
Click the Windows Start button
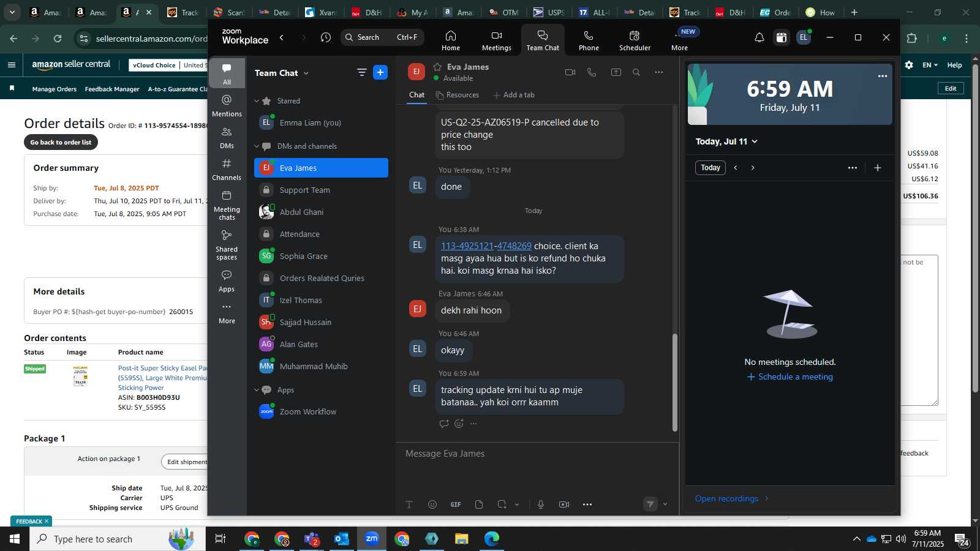[x=15, y=539]
